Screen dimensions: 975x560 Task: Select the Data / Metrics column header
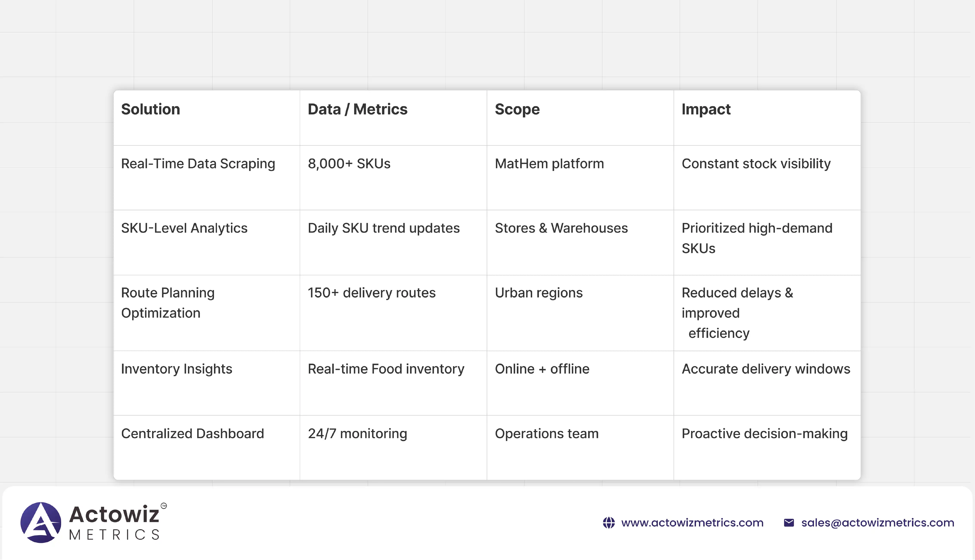click(357, 110)
